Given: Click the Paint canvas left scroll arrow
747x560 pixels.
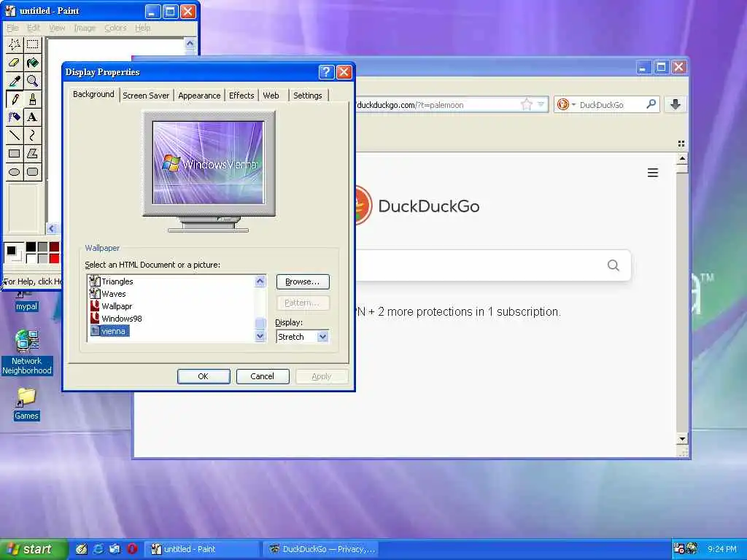Looking at the screenshot, I should pyautogui.click(x=52, y=228).
